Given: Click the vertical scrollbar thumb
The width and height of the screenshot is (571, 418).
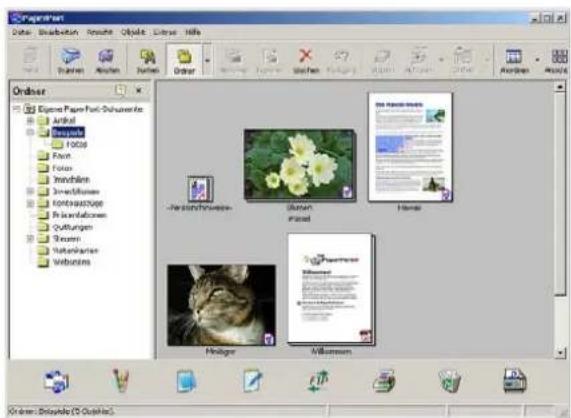Looking at the screenshot, I should point(560,193).
